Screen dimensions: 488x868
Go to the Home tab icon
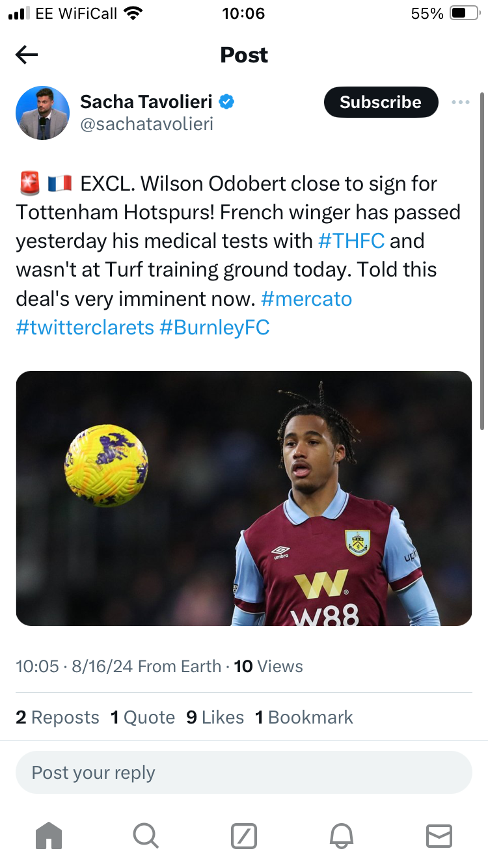(49, 835)
